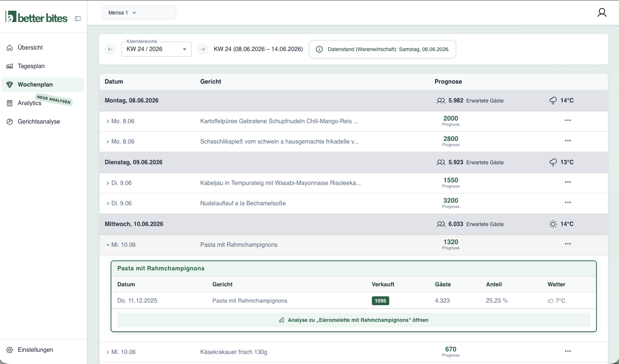Click the info icon beside Datenstand
Viewport: 619px width, 364px height.
click(x=319, y=49)
